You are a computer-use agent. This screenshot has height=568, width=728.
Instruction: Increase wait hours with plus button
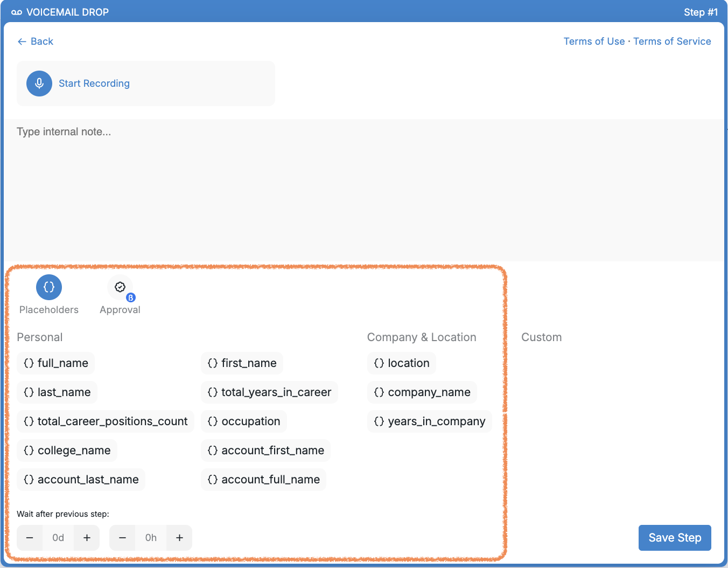point(179,538)
